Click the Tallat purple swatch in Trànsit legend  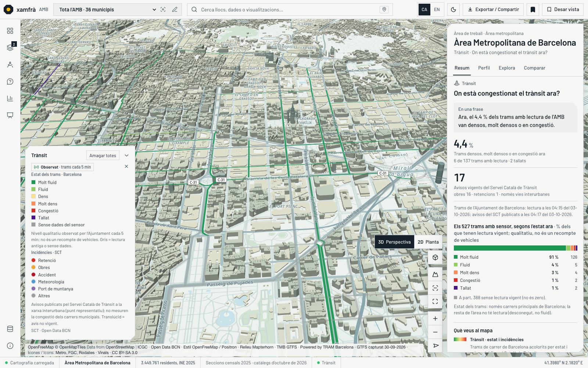click(33, 217)
